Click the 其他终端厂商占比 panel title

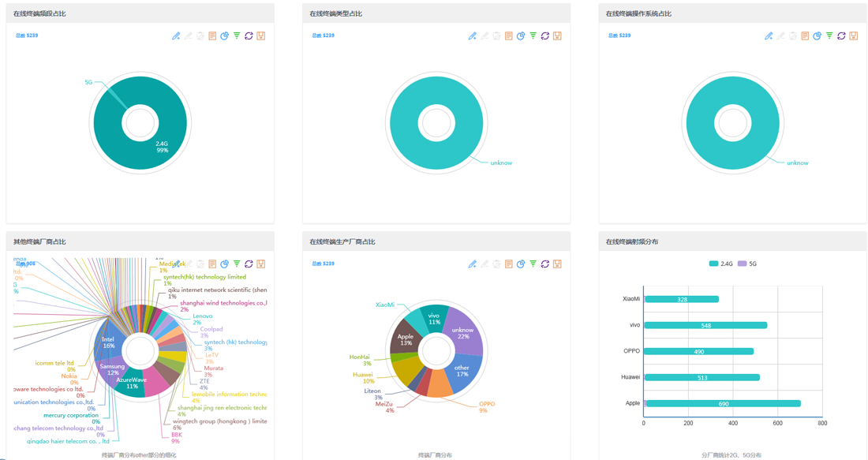[x=39, y=241]
